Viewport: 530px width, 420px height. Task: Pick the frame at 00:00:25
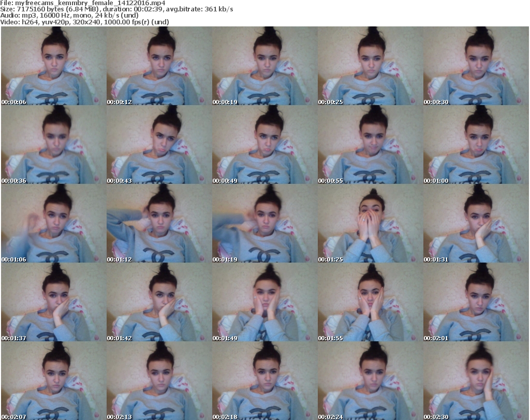tap(370, 66)
